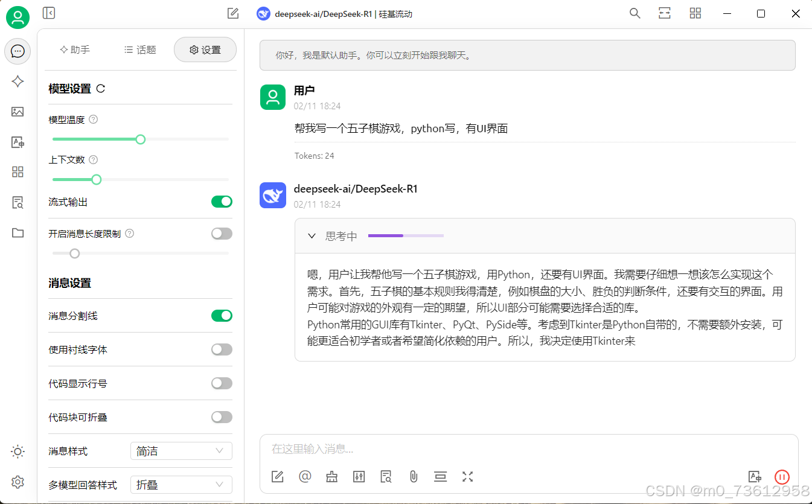
Task: Click help icon next to 开启消息长度限制
Action: pyautogui.click(x=129, y=234)
